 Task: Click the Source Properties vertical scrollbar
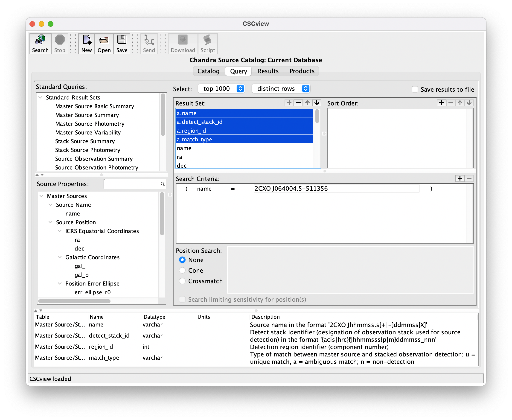coord(162,214)
